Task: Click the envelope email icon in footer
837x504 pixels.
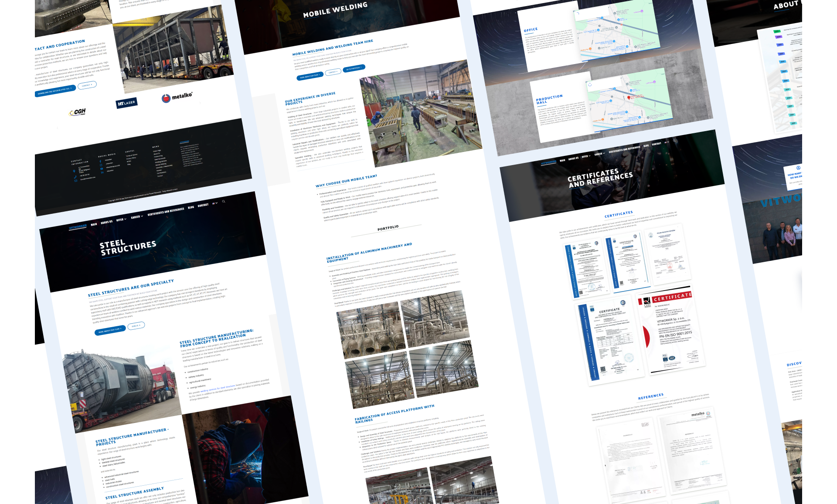Action: [76, 180]
